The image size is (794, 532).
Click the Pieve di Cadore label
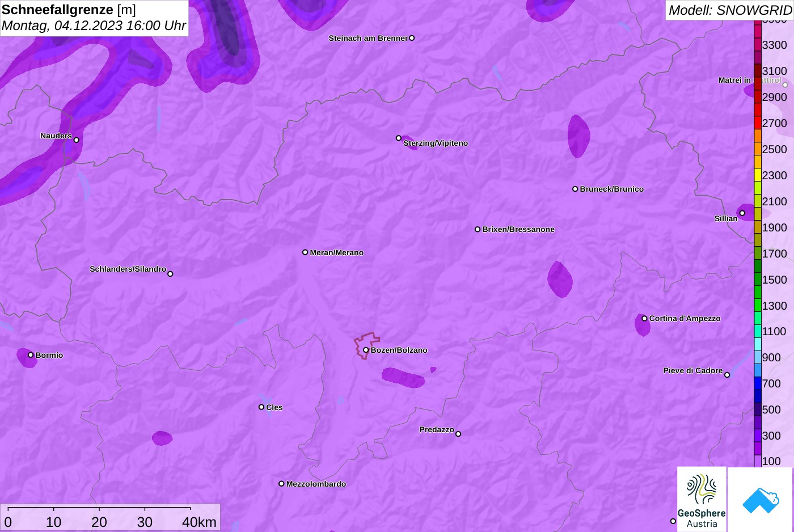(693, 370)
